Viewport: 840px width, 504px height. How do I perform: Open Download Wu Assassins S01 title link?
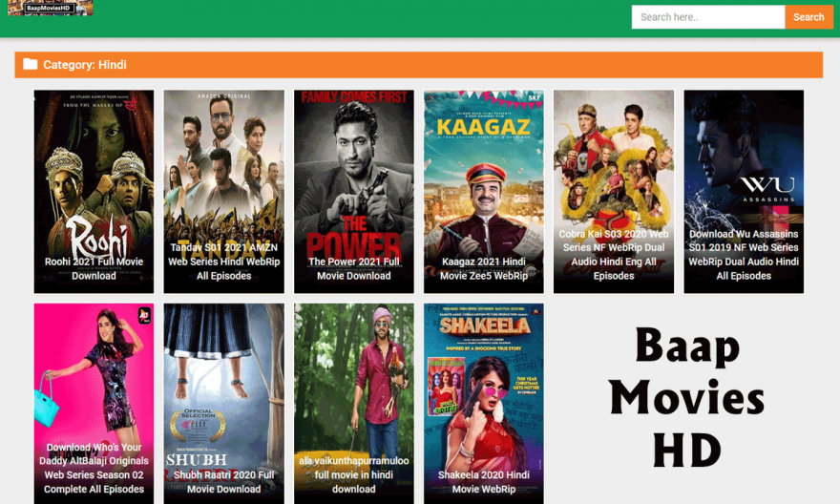744,255
